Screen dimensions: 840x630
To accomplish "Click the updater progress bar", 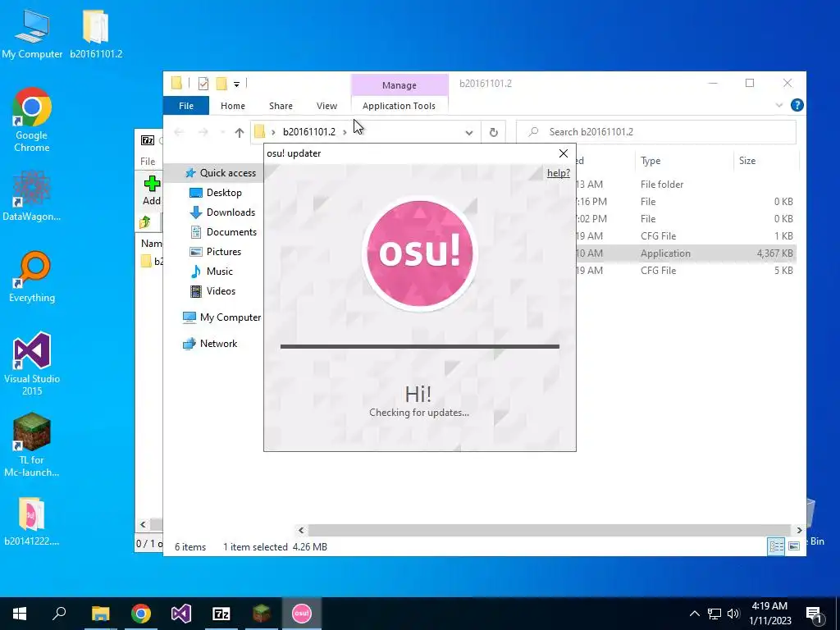I will tap(419, 347).
